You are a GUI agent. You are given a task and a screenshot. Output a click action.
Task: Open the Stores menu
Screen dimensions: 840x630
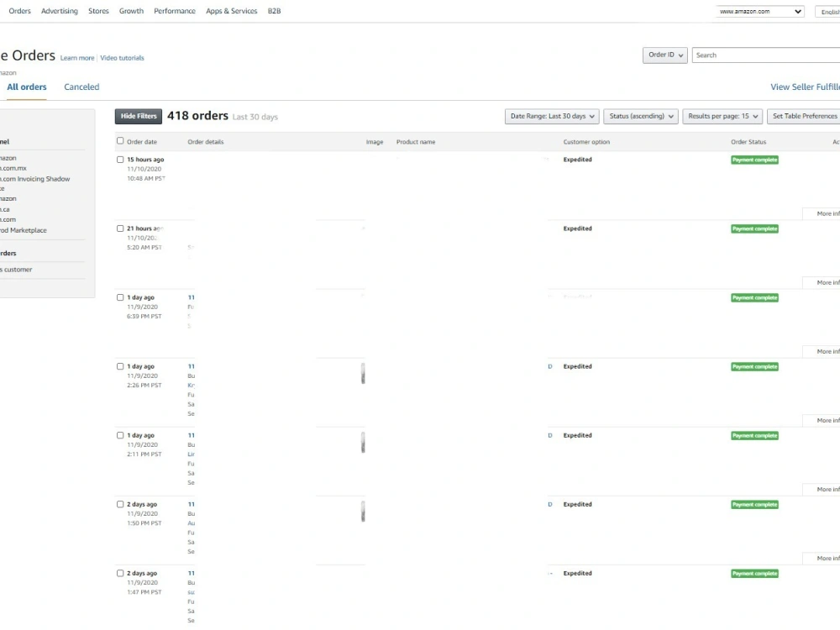(x=98, y=11)
